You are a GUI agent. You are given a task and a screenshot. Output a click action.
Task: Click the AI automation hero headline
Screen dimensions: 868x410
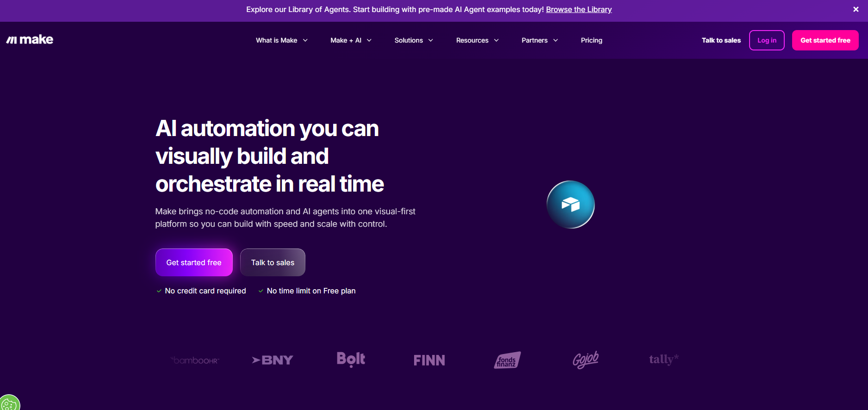270,156
